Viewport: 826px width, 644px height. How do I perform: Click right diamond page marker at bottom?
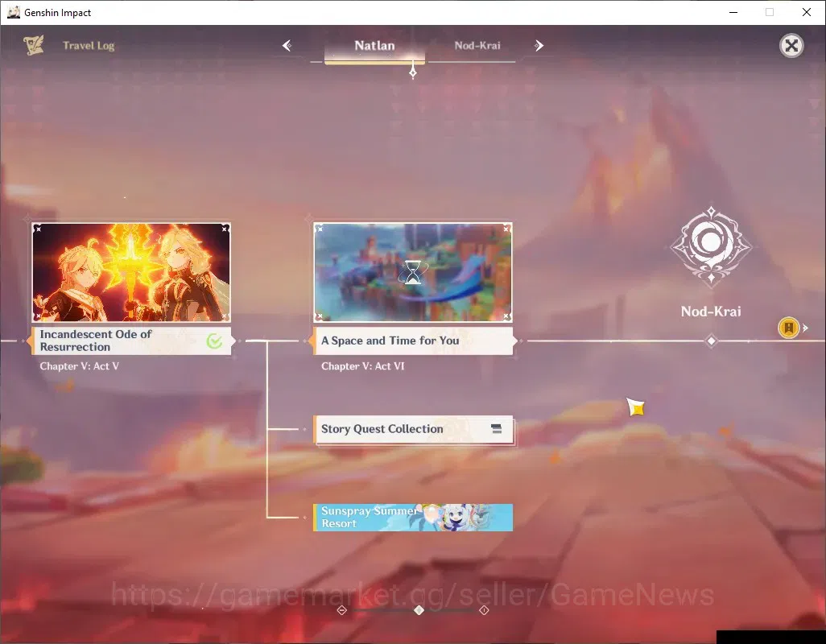pyautogui.click(x=484, y=610)
